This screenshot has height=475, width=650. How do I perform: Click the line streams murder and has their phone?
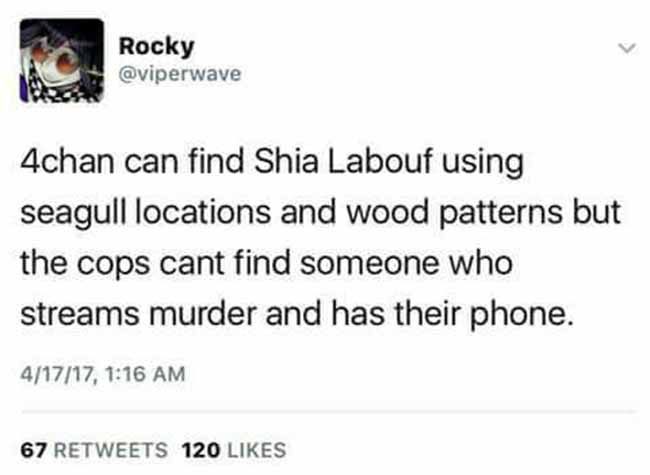[297, 315]
